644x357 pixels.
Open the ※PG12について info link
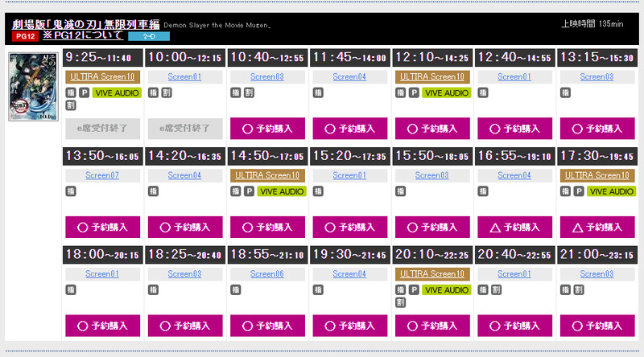pos(83,35)
